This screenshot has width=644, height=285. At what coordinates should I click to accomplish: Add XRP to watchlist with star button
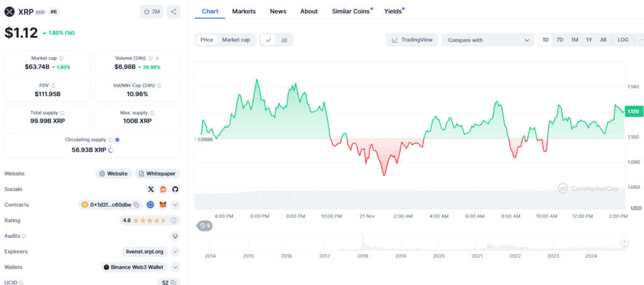(152, 11)
